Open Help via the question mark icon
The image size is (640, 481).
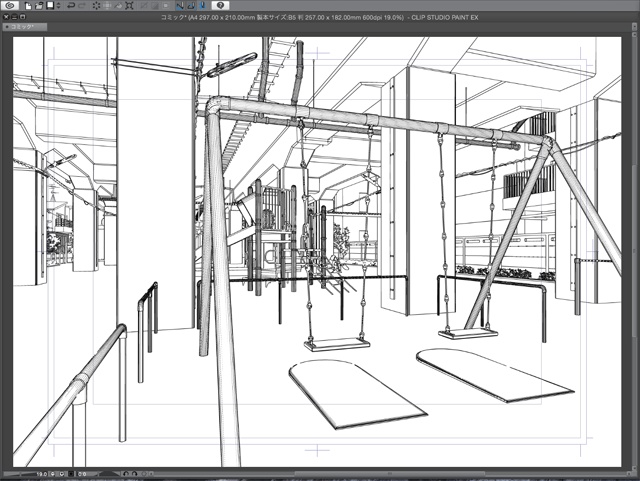(220, 5)
